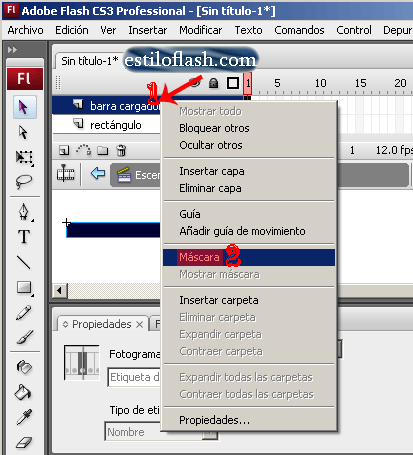Select the Eyedropper tool
Image resolution: width=413 pixels, height=455 pixels.
[24, 417]
